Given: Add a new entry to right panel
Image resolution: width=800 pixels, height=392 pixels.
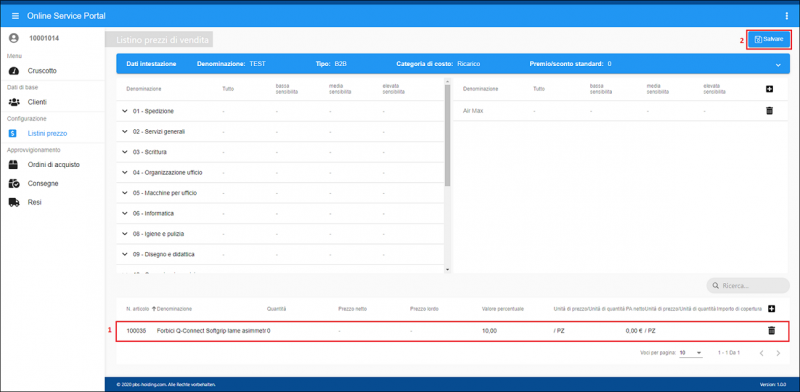Looking at the screenshot, I should point(770,89).
